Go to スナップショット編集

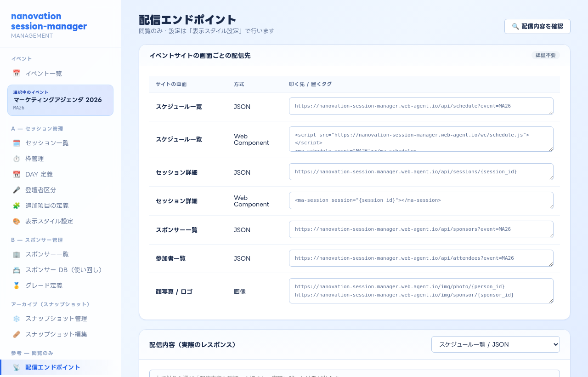60,334
